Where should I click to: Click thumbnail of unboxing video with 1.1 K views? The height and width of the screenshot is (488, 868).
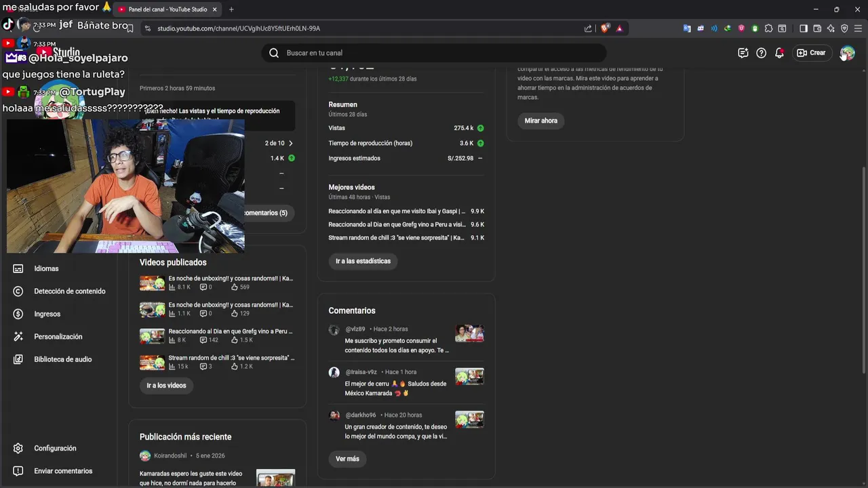click(152, 310)
